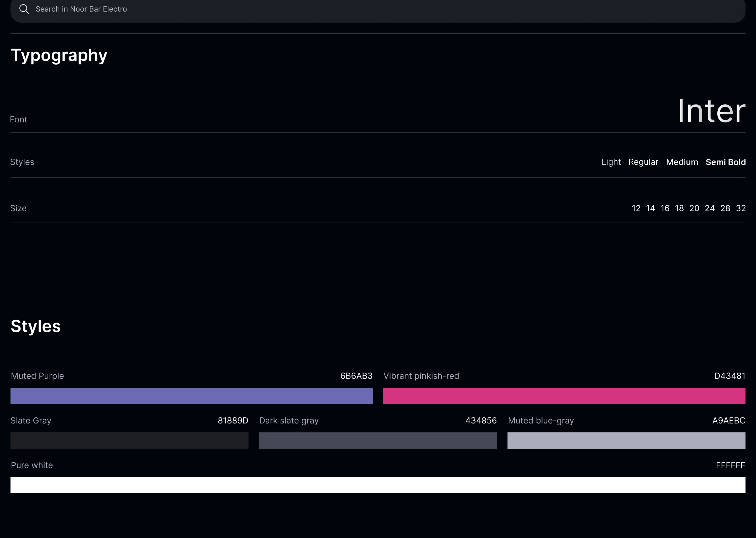Click the hex code D43481

pos(729,376)
